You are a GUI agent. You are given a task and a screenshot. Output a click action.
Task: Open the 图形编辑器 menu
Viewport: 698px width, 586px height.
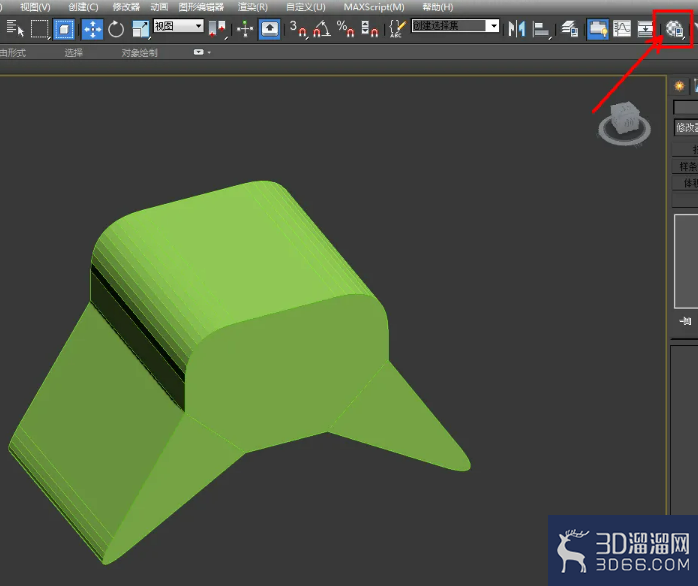(x=201, y=7)
